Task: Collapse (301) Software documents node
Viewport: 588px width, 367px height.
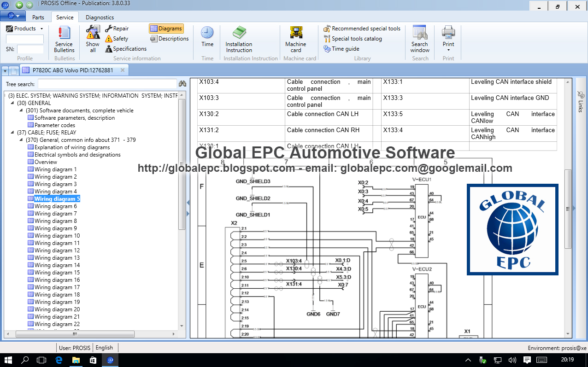Action: (21, 111)
